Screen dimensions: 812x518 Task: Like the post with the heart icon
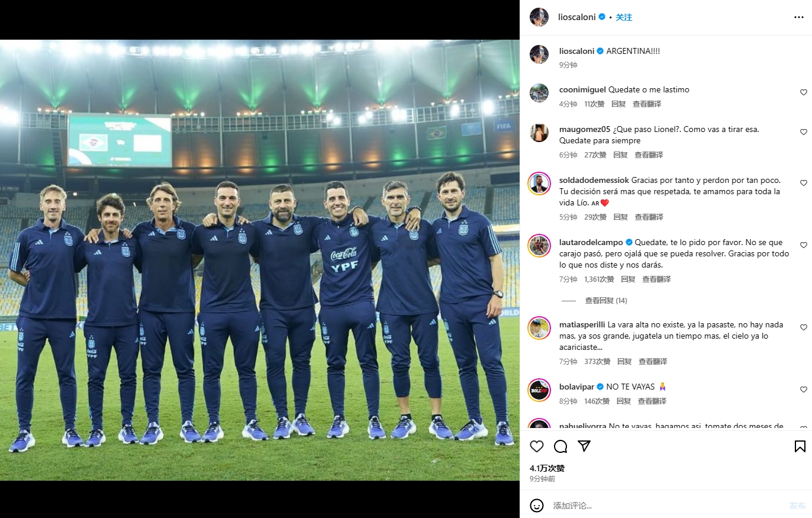(537, 446)
